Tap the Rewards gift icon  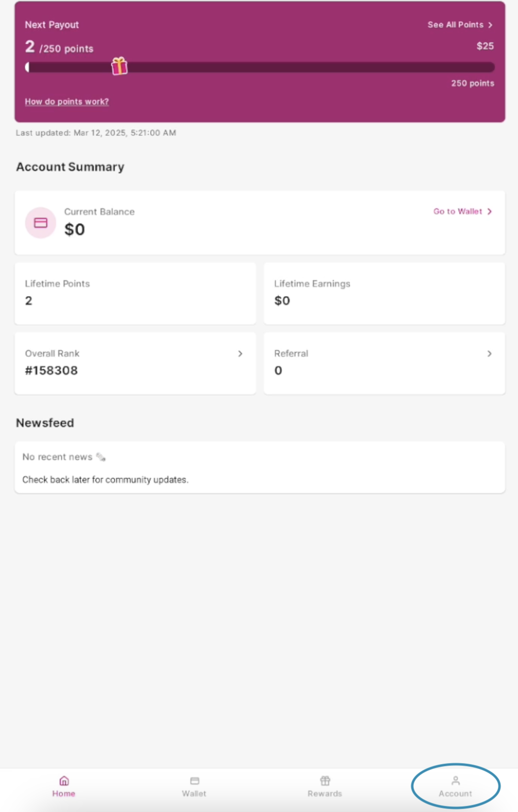pos(325,781)
